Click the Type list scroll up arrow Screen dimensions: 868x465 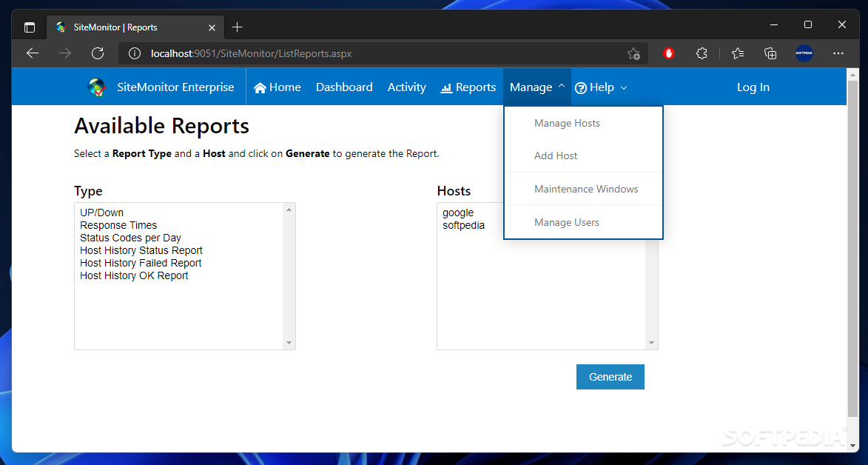click(289, 210)
